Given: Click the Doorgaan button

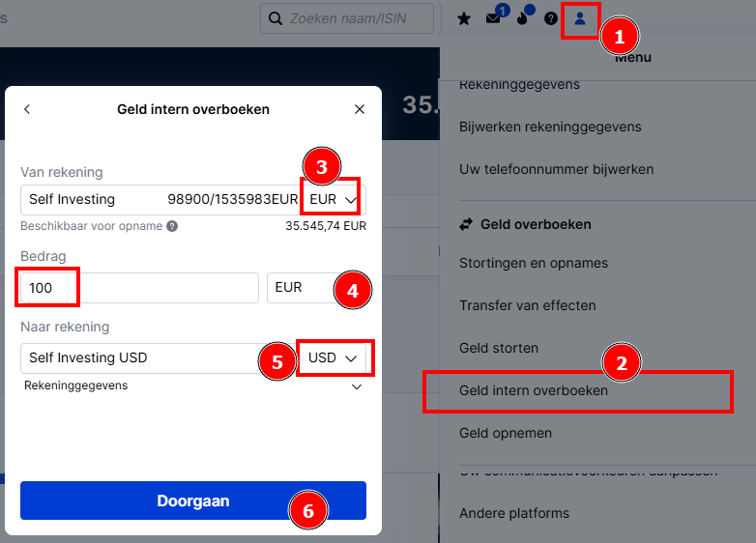Looking at the screenshot, I should (193, 500).
